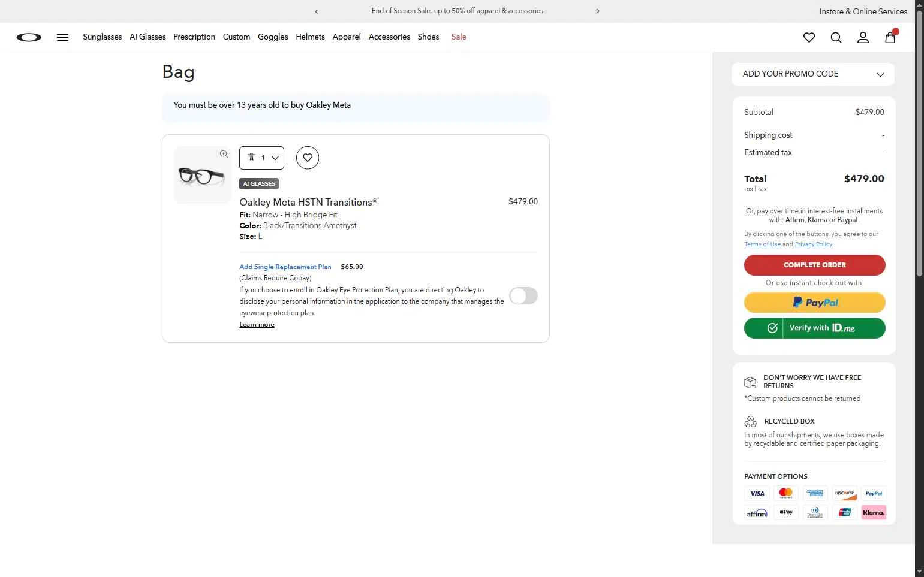Click the Oakley logo
The width and height of the screenshot is (924, 577).
point(29,37)
